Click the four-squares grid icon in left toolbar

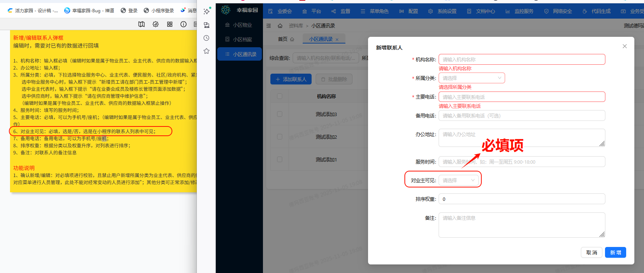170,24
